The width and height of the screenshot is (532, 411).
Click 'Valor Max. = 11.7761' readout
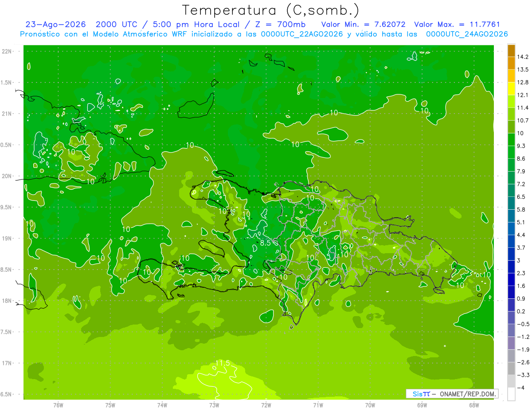tap(457, 25)
